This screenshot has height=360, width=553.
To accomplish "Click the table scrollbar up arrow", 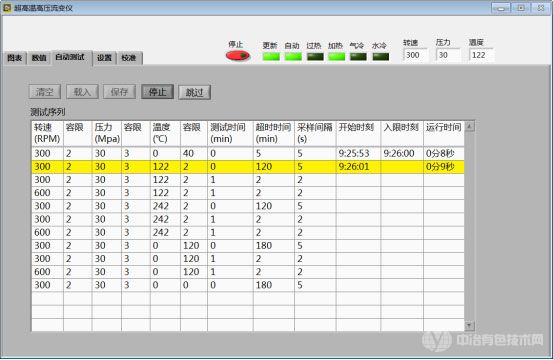I will pyautogui.click(x=469, y=126).
